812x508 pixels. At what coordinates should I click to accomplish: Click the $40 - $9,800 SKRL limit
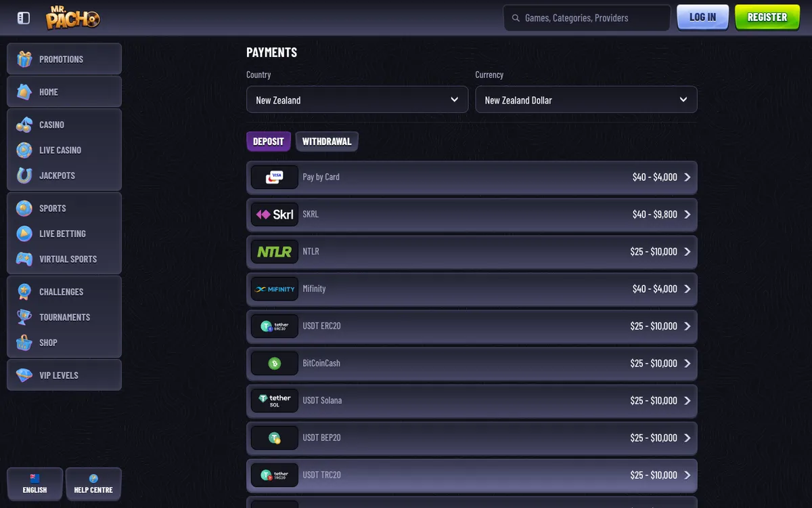click(654, 214)
